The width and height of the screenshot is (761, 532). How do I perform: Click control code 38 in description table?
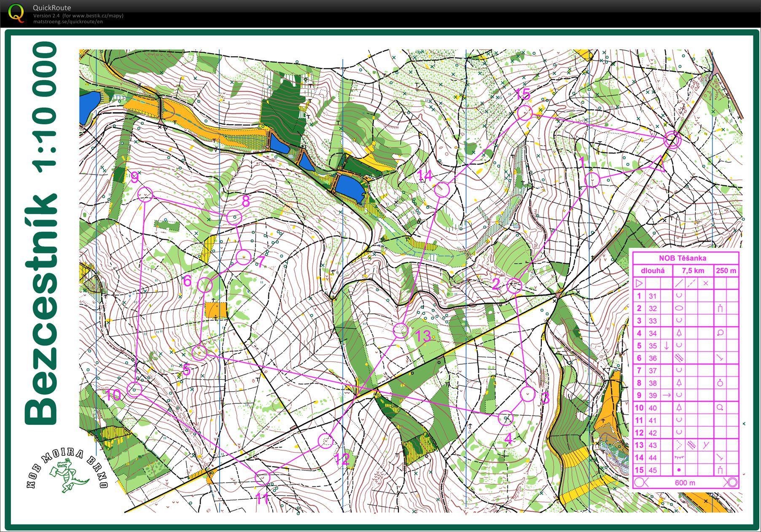(x=653, y=383)
